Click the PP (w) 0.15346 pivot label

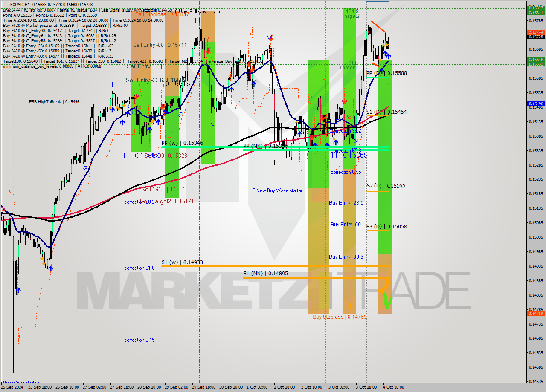[x=182, y=143]
